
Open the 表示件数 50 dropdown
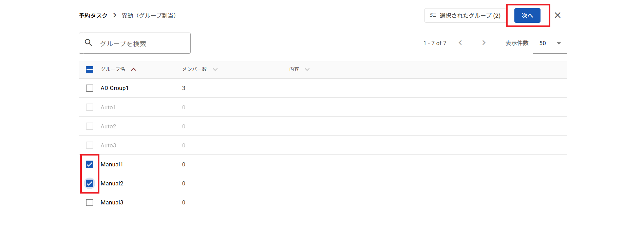coord(550,43)
